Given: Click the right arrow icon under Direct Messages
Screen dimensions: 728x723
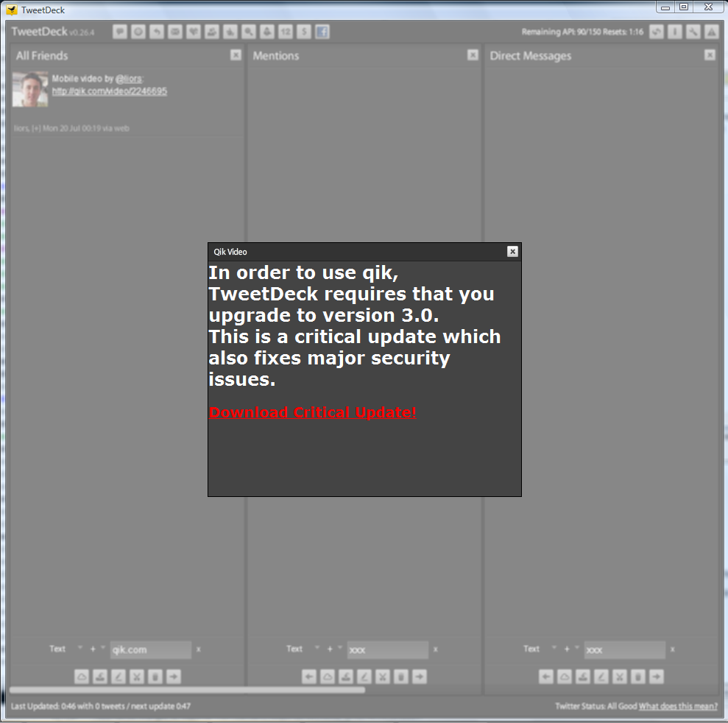Looking at the screenshot, I should click(657, 677).
